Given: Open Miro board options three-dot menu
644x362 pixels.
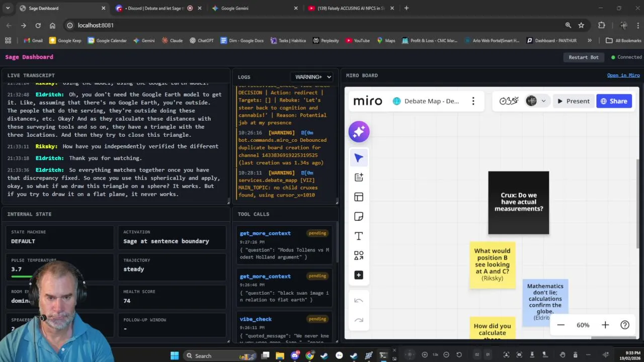Looking at the screenshot, I should pyautogui.click(x=473, y=101).
